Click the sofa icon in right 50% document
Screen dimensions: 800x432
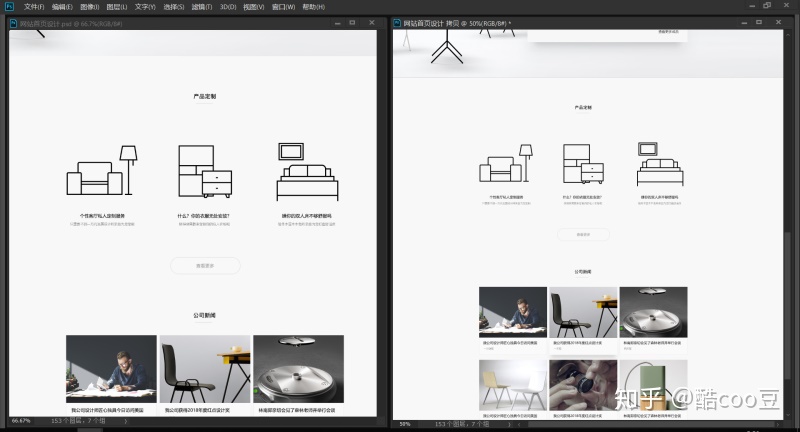tap(506, 163)
